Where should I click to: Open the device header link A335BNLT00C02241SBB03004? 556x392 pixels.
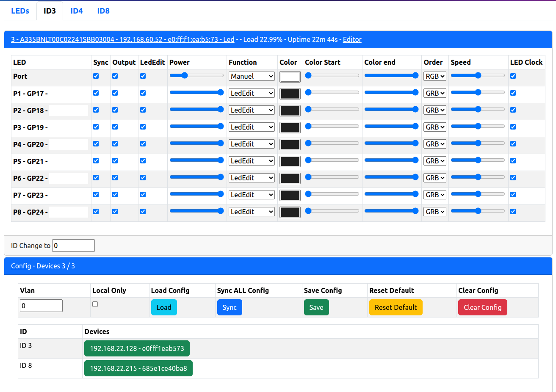point(123,39)
